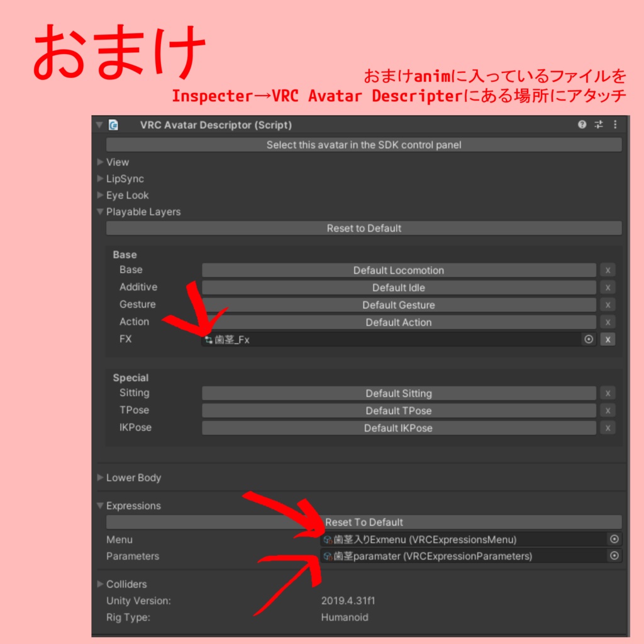Open the component three-dot options menu
The image size is (644, 644).
pos(614,125)
